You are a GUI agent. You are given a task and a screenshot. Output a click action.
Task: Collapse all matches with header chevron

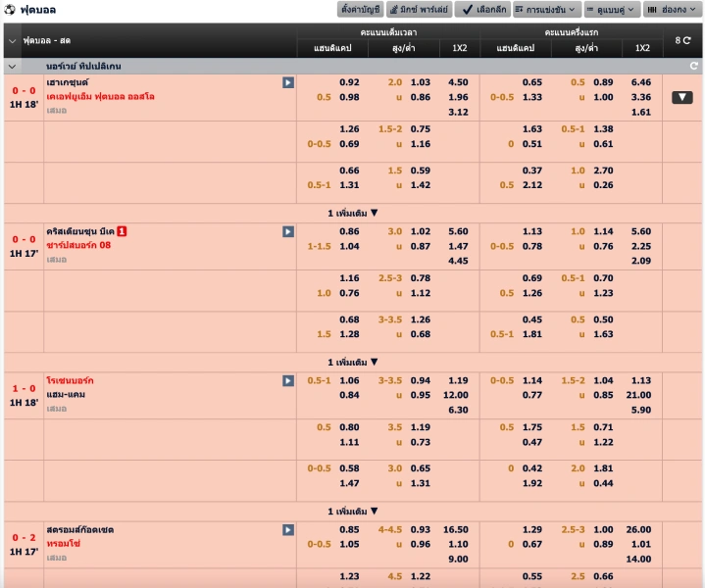(x=12, y=40)
